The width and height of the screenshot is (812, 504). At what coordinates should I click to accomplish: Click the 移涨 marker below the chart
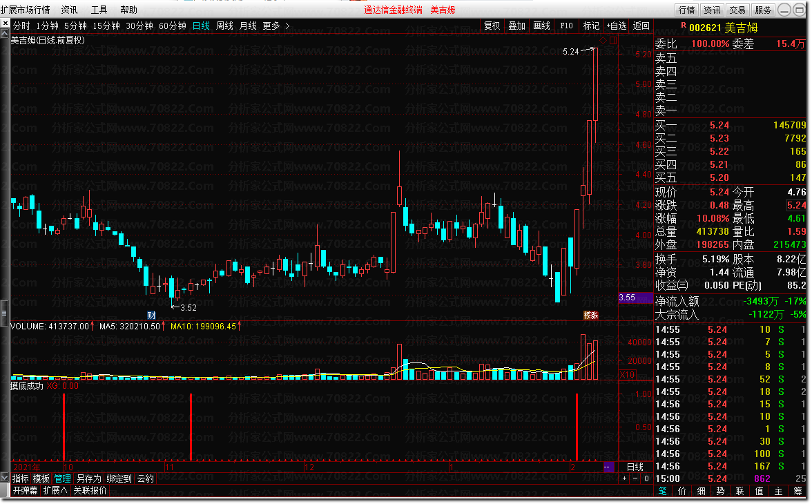(591, 315)
